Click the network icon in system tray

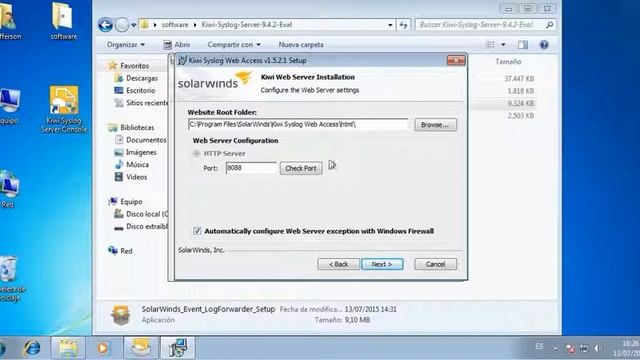click(584, 348)
